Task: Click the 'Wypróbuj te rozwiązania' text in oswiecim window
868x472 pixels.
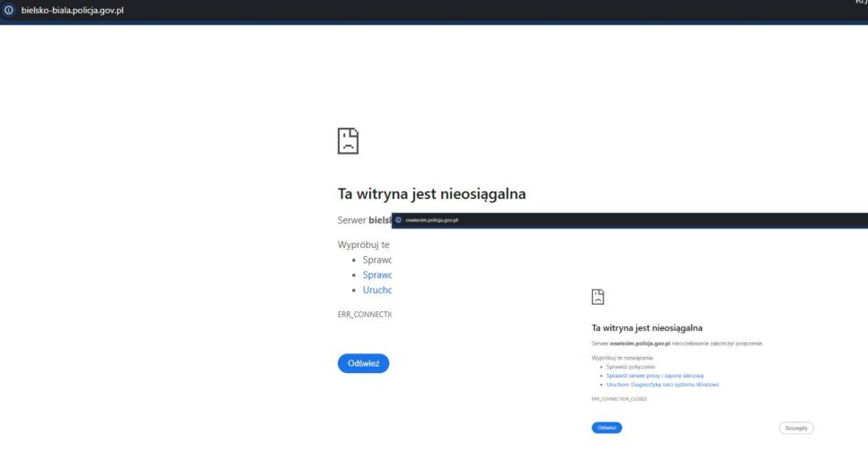Action: click(x=623, y=358)
